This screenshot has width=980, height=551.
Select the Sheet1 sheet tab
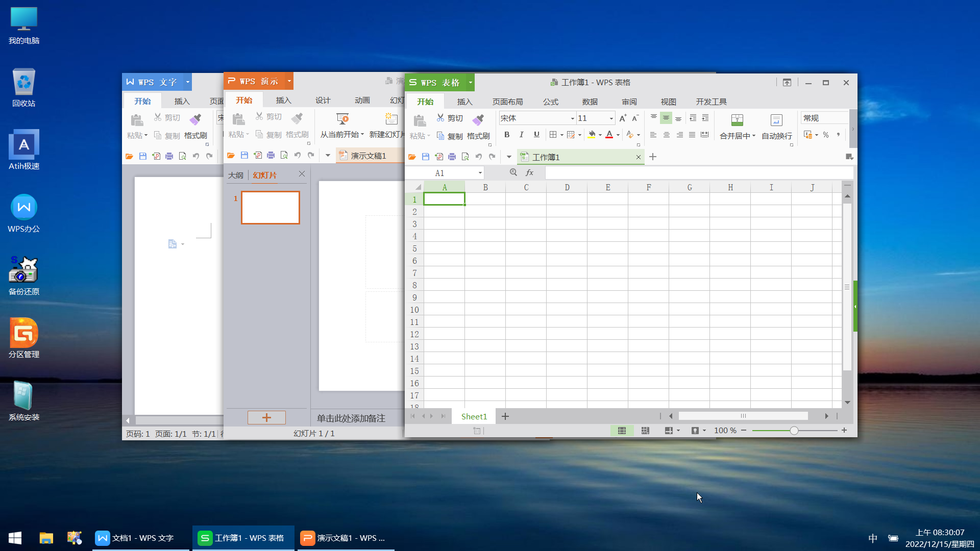pos(474,416)
